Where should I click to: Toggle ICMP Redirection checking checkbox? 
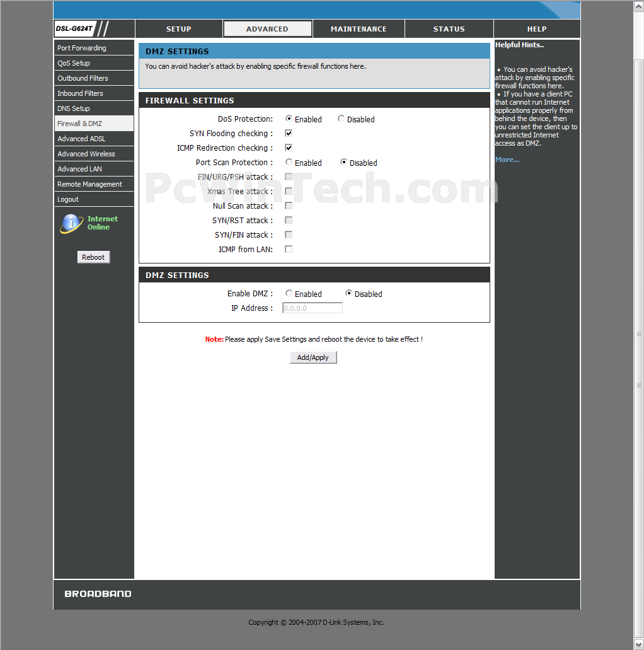click(x=289, y=148)
